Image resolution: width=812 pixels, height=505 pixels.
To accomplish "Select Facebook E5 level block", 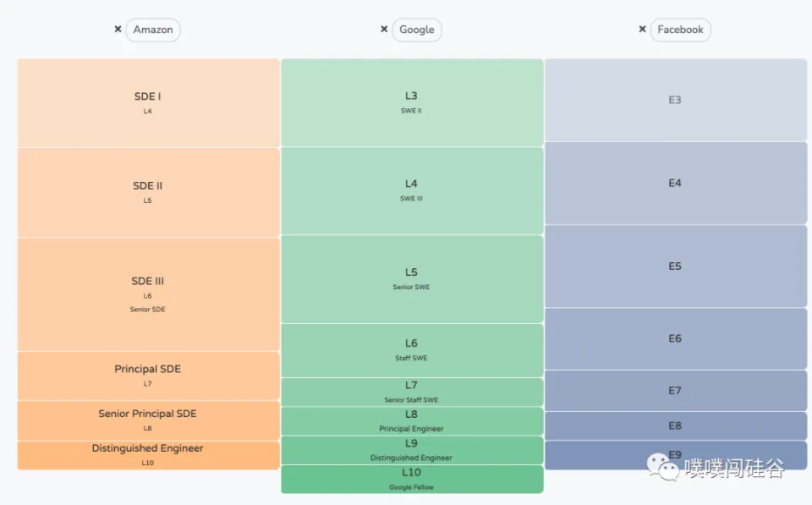I will tap(675, 266).
